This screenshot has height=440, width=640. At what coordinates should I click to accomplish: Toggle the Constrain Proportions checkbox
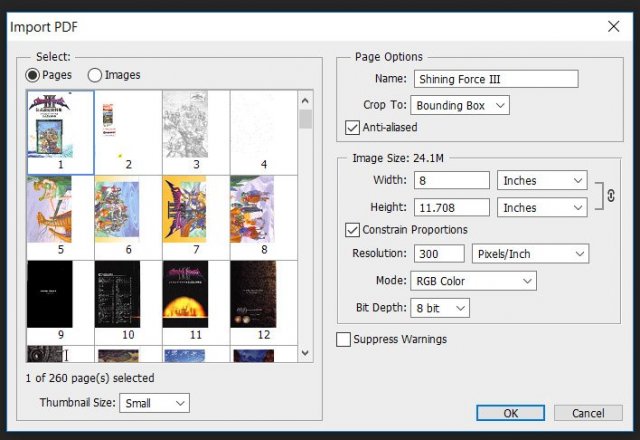(352, 230)
